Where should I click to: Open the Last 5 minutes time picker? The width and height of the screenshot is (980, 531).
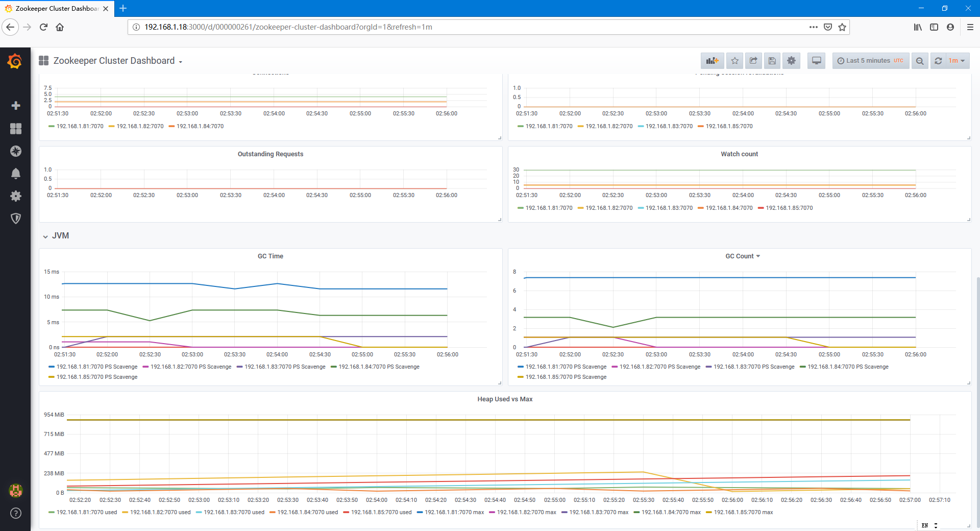(x=870, y=61)
